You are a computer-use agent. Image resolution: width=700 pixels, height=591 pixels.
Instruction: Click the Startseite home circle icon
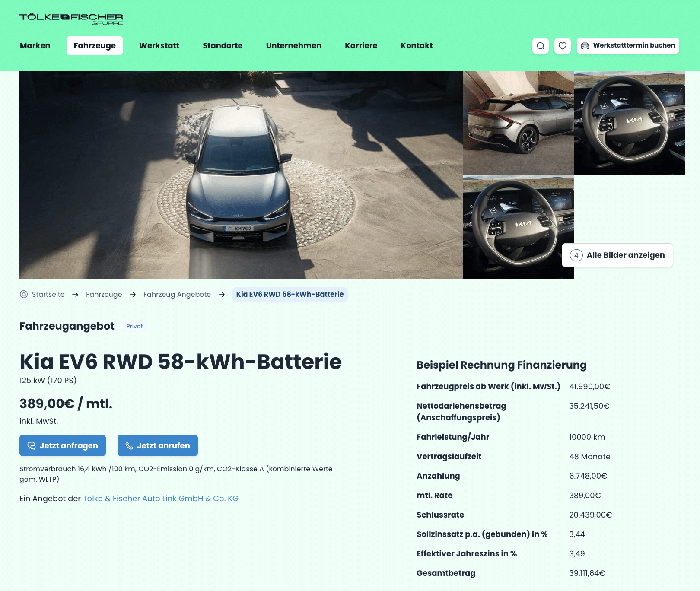(24, 294)
